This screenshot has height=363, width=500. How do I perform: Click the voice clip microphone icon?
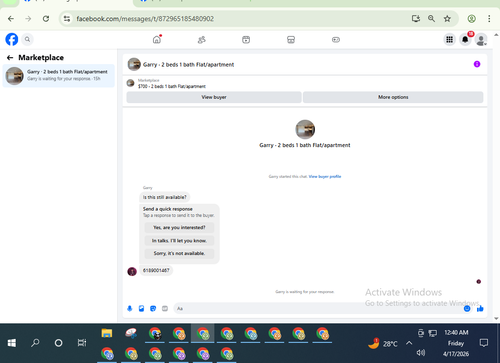130,308
